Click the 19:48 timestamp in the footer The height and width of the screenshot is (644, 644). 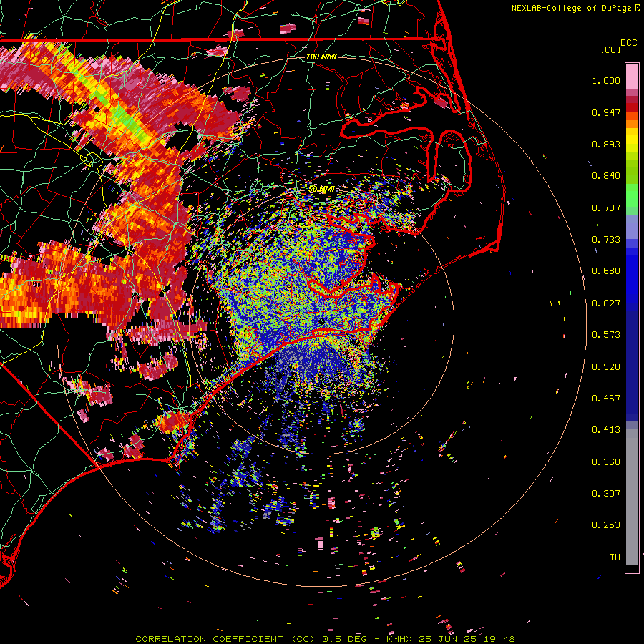pyautogui.click(x=499, y=639)
